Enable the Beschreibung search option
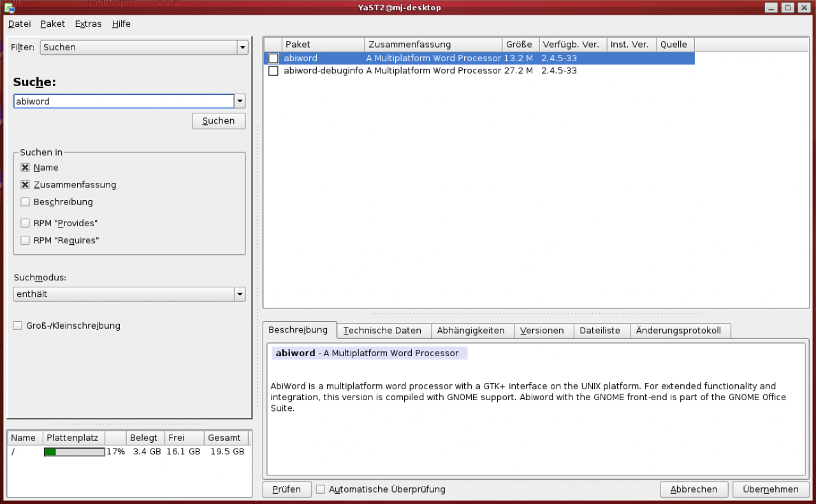 [25, 202]
